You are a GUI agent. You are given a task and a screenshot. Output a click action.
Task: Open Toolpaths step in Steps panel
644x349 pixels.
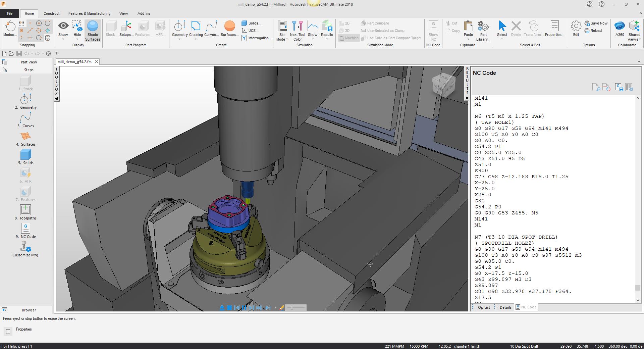[x=26, y=212]
